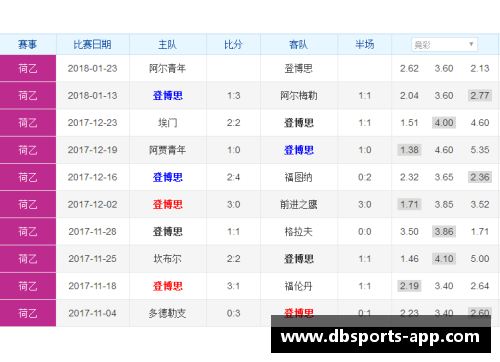Open home team 阿贾青年
Image resolution: width=500 pixels, height=362 pixels.
point(167,150)
